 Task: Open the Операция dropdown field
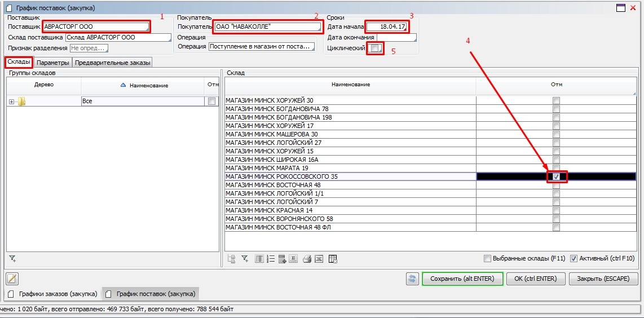coord(261,47)
